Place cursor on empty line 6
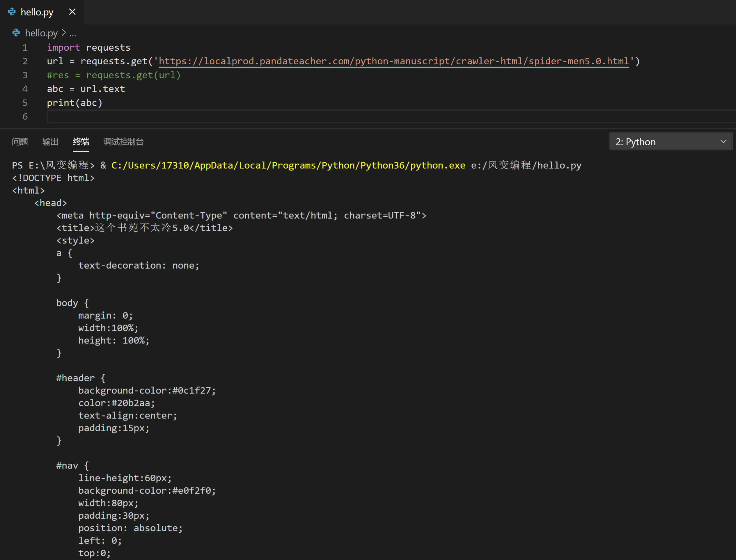The image size is (736, 560). [391, 117]
